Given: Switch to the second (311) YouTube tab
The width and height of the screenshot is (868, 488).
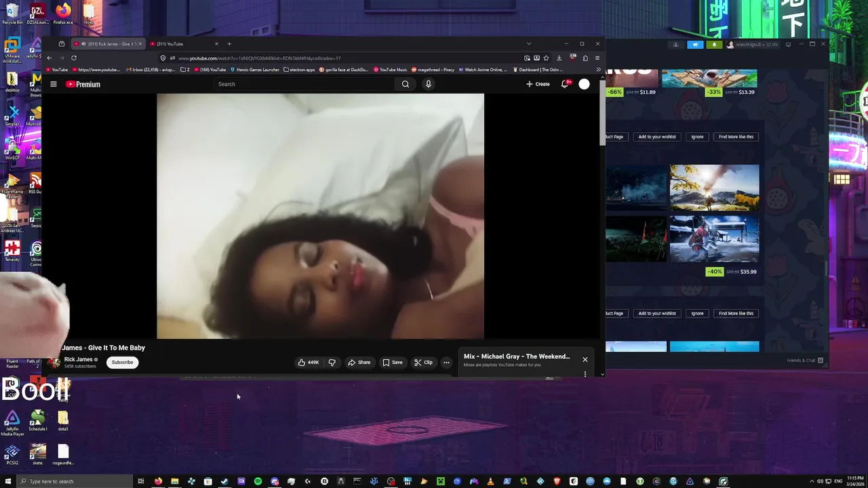Looking at the screenshot, I should [x=184, y=44].
